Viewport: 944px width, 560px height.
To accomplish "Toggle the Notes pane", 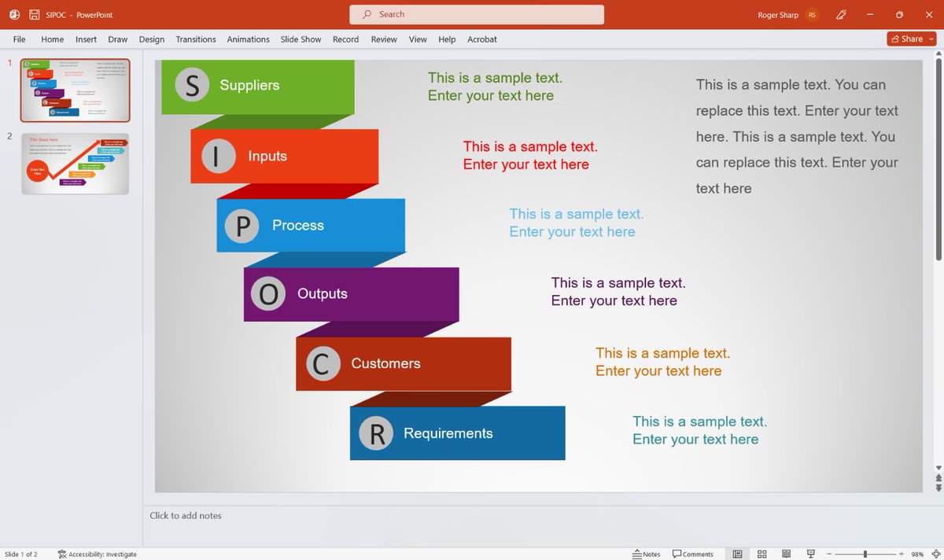I will [x=647, y=554].
